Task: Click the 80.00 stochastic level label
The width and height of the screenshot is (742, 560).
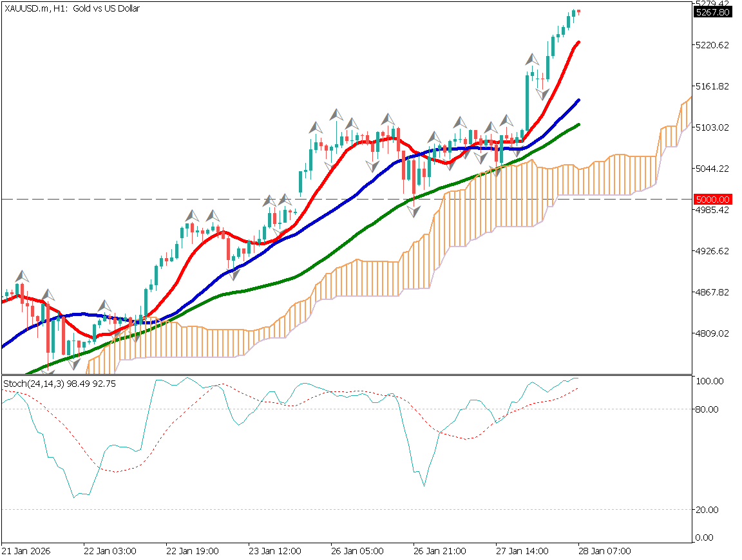Action: (x=707, y=409)
